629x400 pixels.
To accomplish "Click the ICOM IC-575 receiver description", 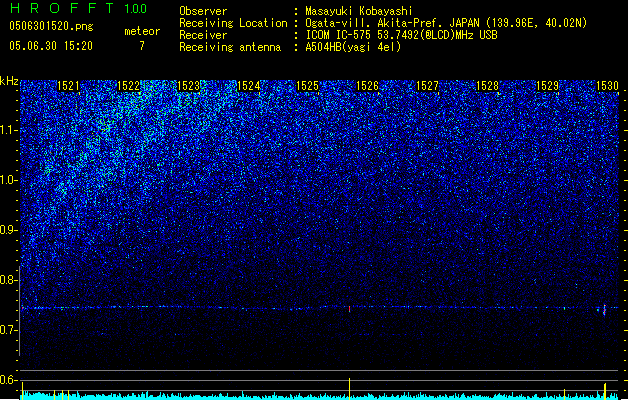I will tap(401, 35).
